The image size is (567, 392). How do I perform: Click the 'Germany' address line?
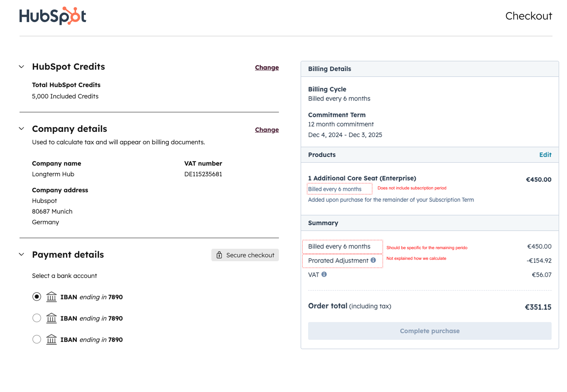coord(45,222)
